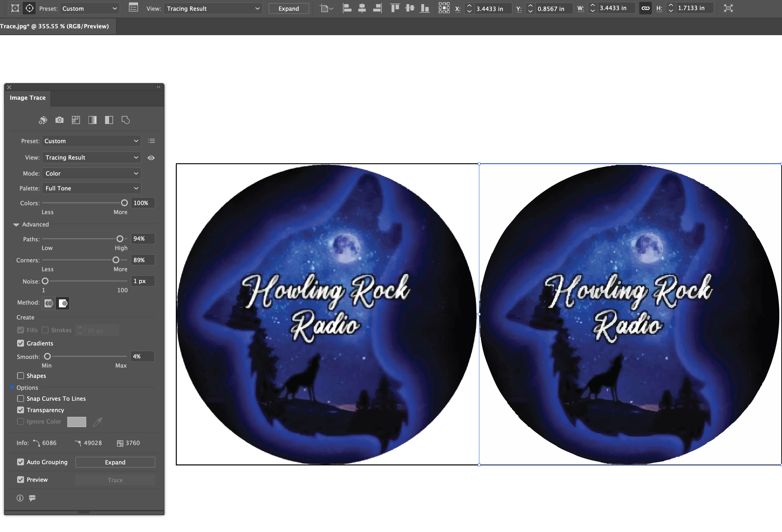Click the Black and White preset icon
Image resolution: width=782 pixels, height=532 pixels.
(x=109, y=120)
